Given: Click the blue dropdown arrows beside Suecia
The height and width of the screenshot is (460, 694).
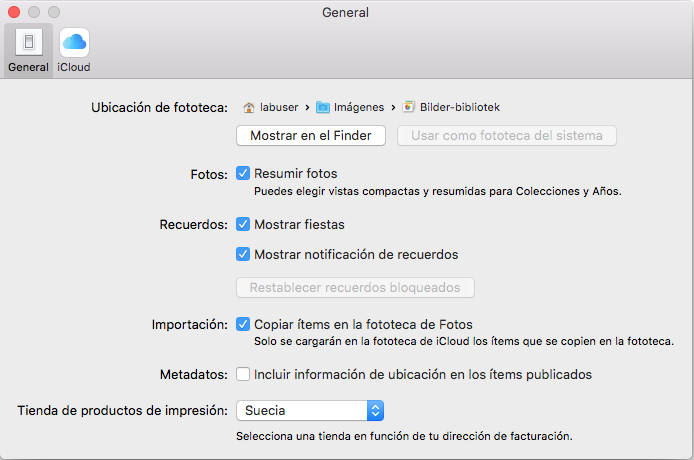Looking at the screenshot, I should (375, 410).
